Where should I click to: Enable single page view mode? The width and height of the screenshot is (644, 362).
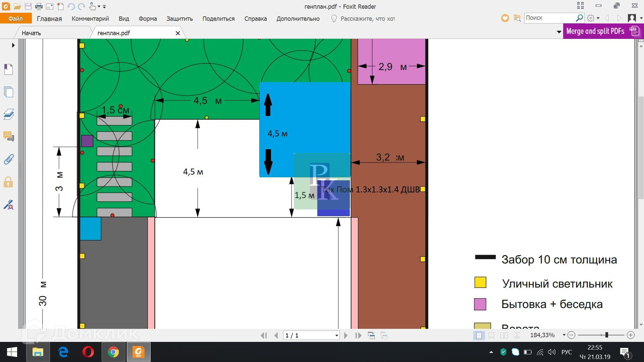coord(479,336)
